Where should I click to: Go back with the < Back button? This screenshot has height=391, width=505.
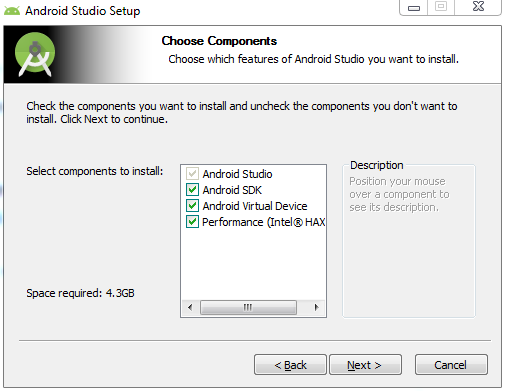[x=290, y=365]
